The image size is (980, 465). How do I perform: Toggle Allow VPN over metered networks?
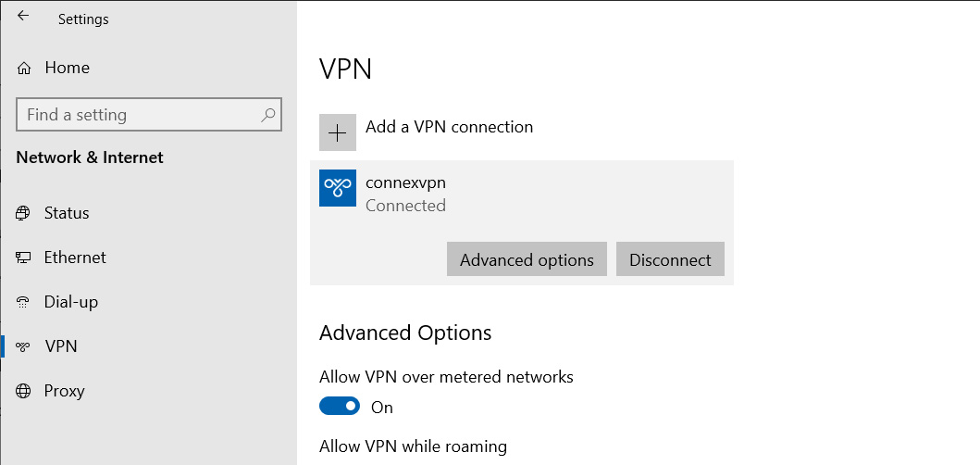pyautogui.click(x=340, y=406)
